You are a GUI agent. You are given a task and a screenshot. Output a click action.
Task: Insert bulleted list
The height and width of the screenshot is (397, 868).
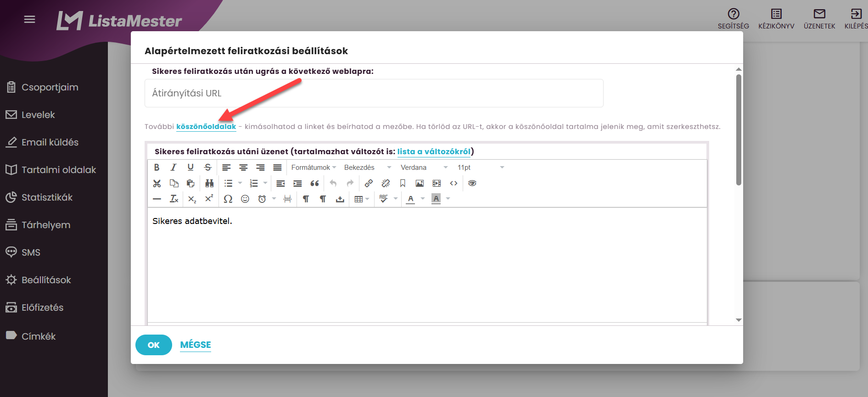(228, 183)
